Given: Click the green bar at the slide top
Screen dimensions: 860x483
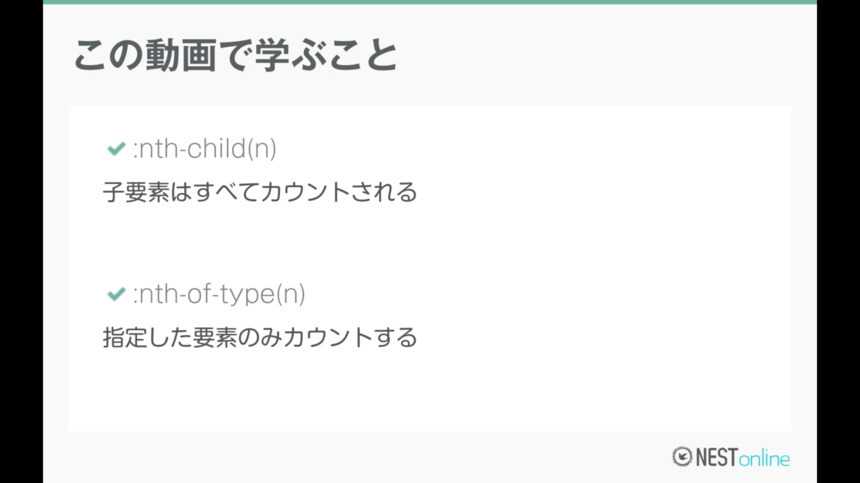Looking at the screenshot, I should pyautogui.click(x=430, y=2).
